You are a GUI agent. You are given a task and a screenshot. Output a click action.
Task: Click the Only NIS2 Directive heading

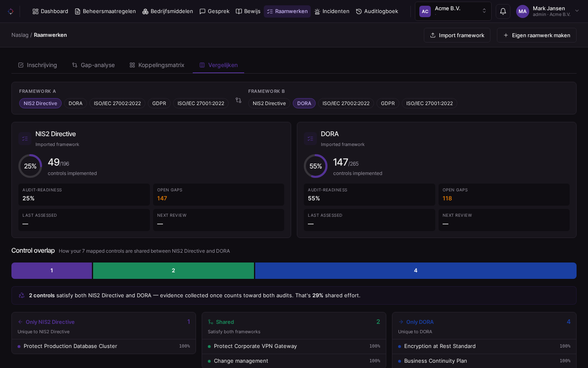coord(50,322)
